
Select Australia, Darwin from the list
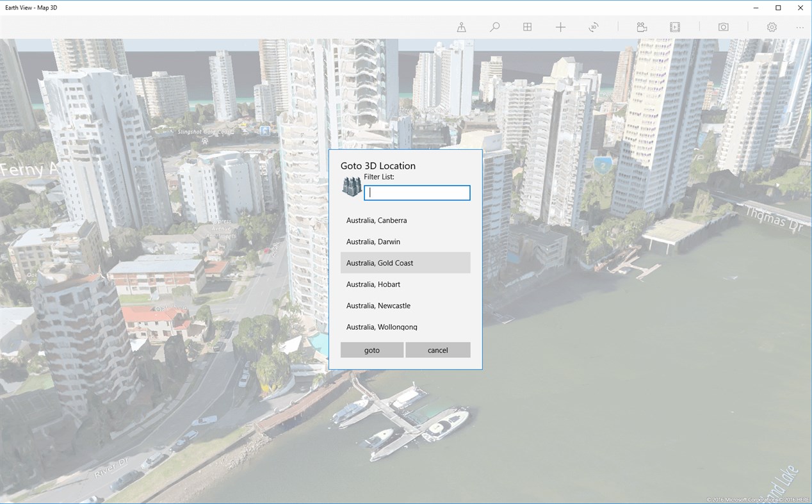(373, 241)
